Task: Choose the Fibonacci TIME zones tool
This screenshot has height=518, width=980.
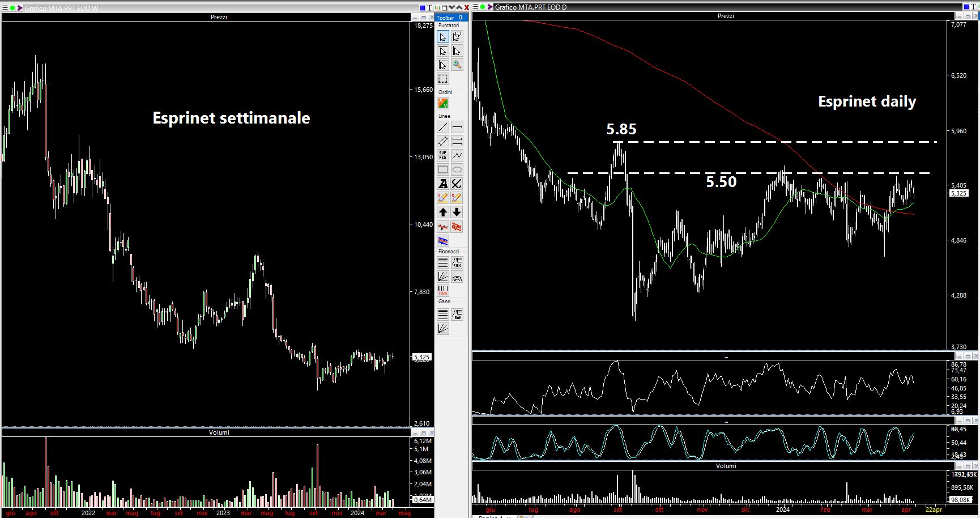Action: click(443, 291)
